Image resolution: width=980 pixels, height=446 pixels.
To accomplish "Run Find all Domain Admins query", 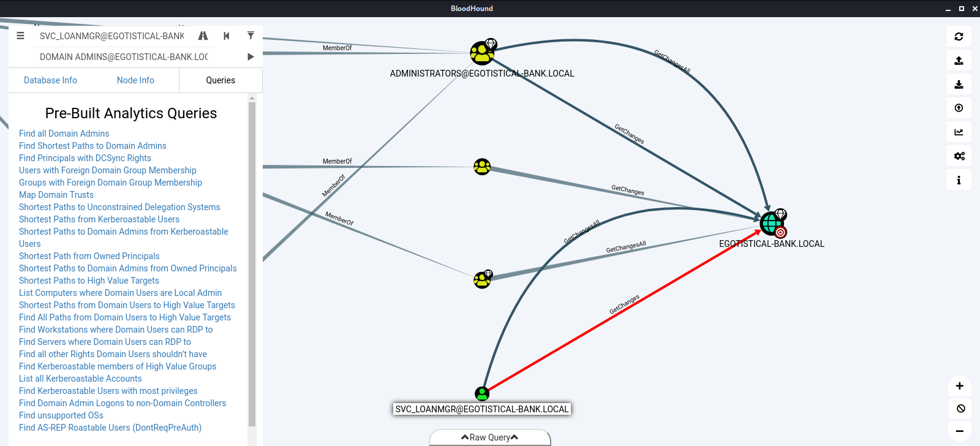I will tap(64, 134).
